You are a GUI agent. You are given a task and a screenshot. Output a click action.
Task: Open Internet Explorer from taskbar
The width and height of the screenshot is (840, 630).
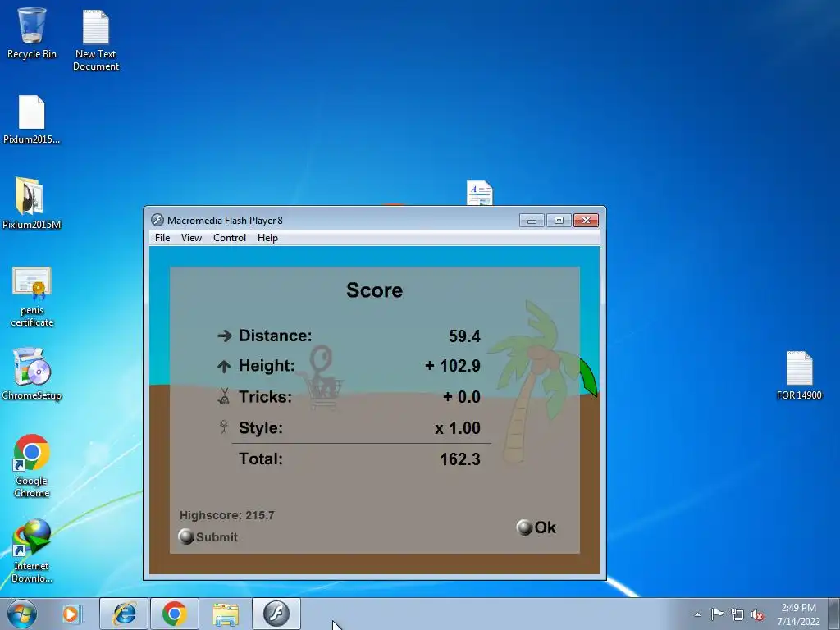124,614
